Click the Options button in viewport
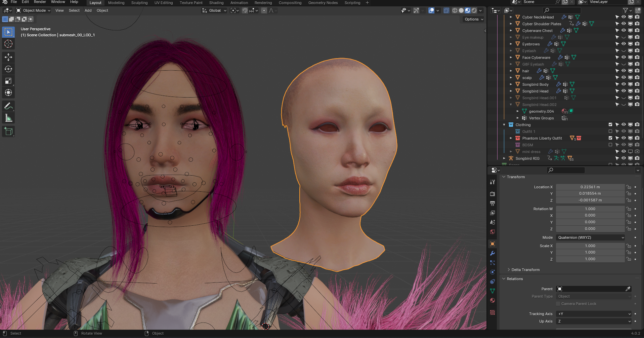This screenshot has width=644, height=338. pos(474,19)
